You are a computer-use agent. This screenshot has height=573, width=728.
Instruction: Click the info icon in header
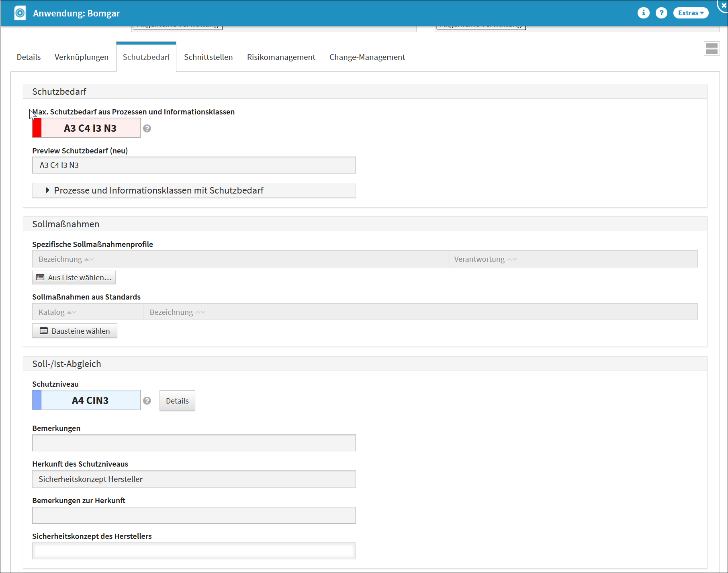[643, 13]
